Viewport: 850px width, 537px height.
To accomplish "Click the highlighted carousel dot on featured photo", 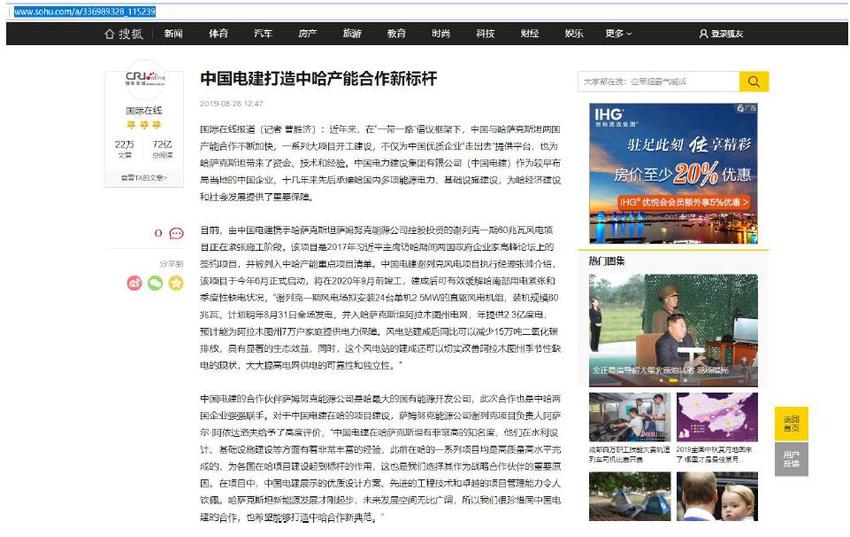I will 673,380.
